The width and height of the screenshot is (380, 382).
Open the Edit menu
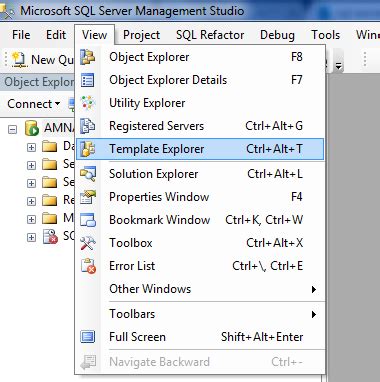click(x=56, y=35)
